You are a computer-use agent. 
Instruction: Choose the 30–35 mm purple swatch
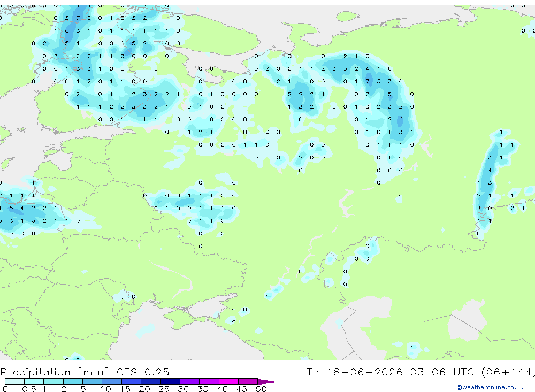190,381
